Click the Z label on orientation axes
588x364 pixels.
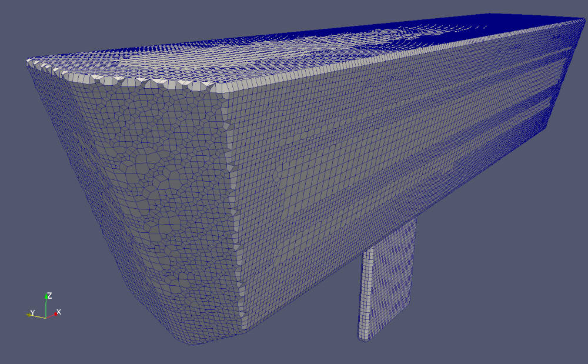(x=50, y=295)
